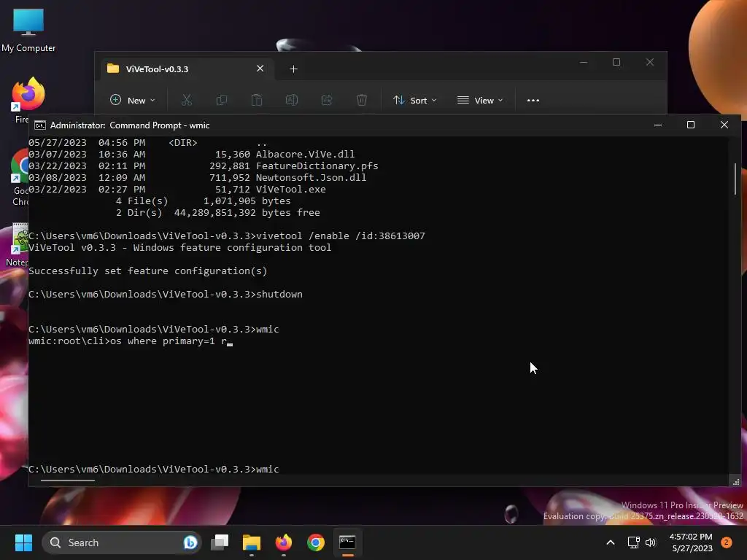Click the shutdown command line
This screenshot has height=560, width=747.
click(x=166, y=295)
